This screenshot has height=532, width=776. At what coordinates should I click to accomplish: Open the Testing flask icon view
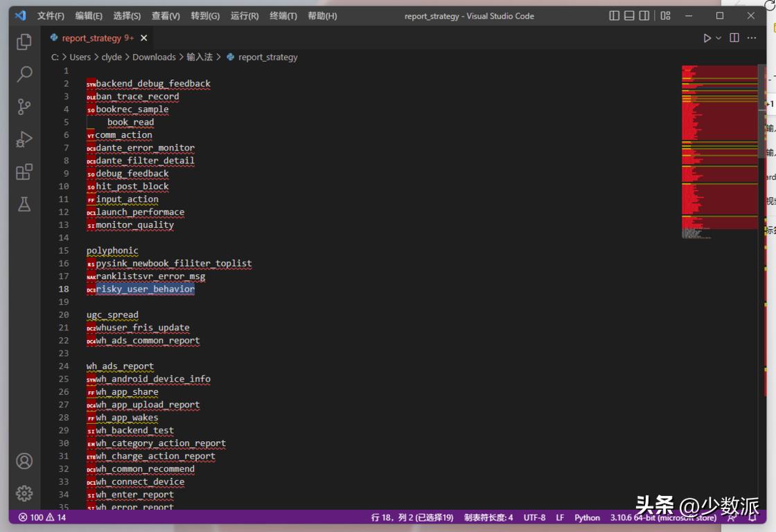(24, 204)
